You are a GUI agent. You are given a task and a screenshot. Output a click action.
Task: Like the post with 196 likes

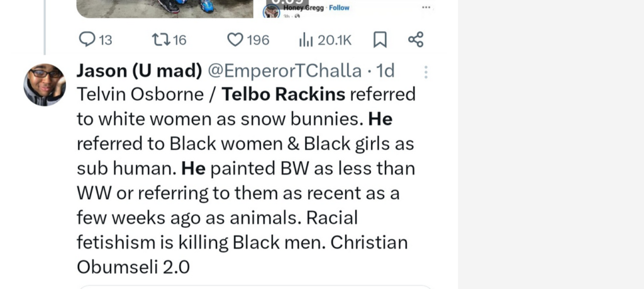[235, 40]
